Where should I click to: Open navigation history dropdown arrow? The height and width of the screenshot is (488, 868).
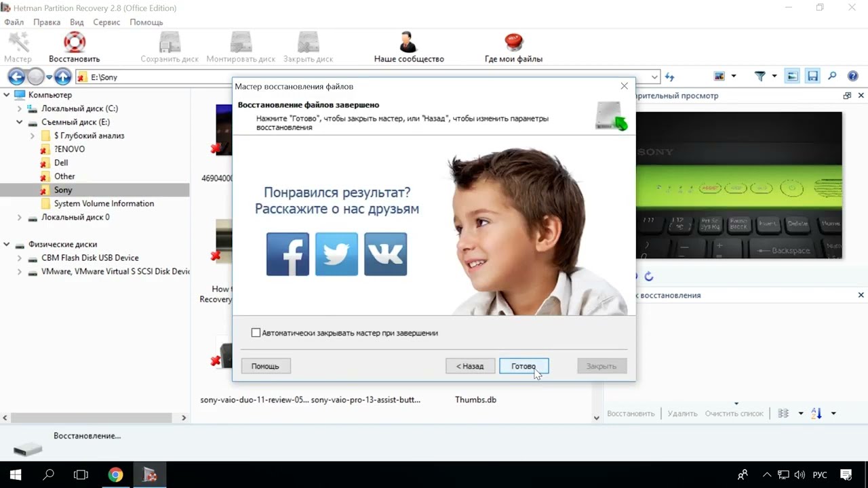[49, 77]
